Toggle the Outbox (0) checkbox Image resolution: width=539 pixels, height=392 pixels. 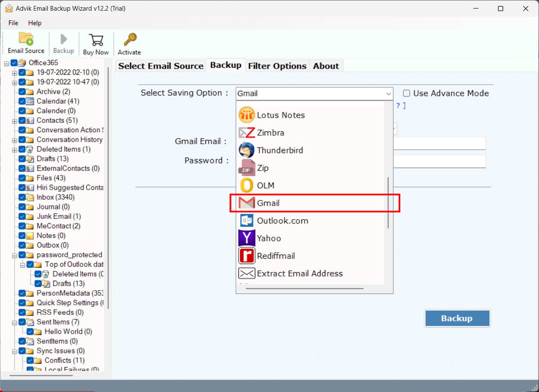point(22,245)
